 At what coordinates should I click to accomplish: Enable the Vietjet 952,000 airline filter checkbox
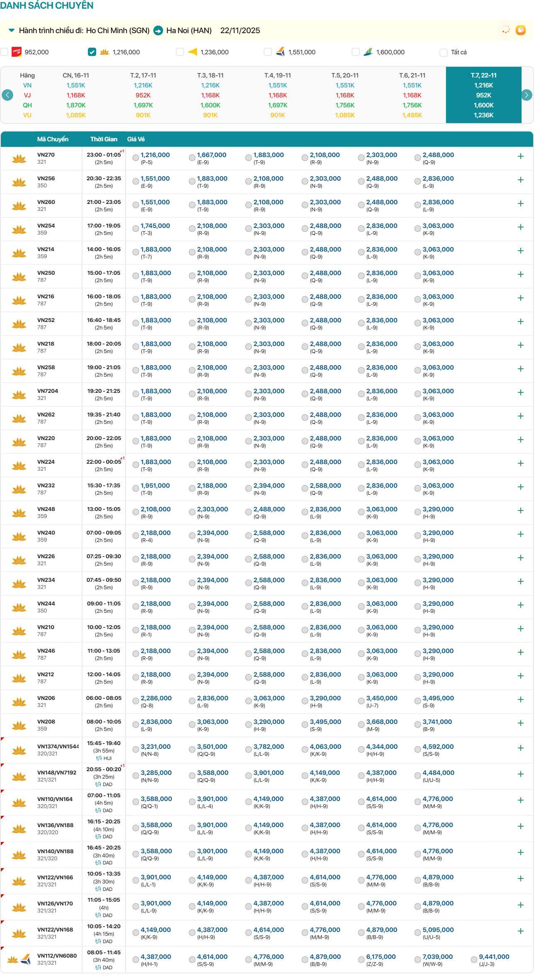5,52
